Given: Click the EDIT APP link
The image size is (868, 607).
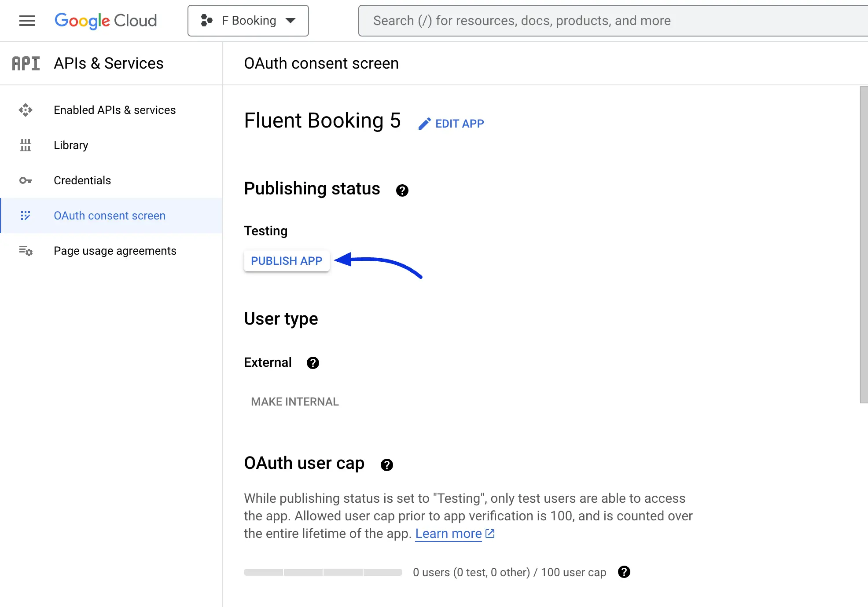Looking at the screenshot, I should [x=451, y=124].
